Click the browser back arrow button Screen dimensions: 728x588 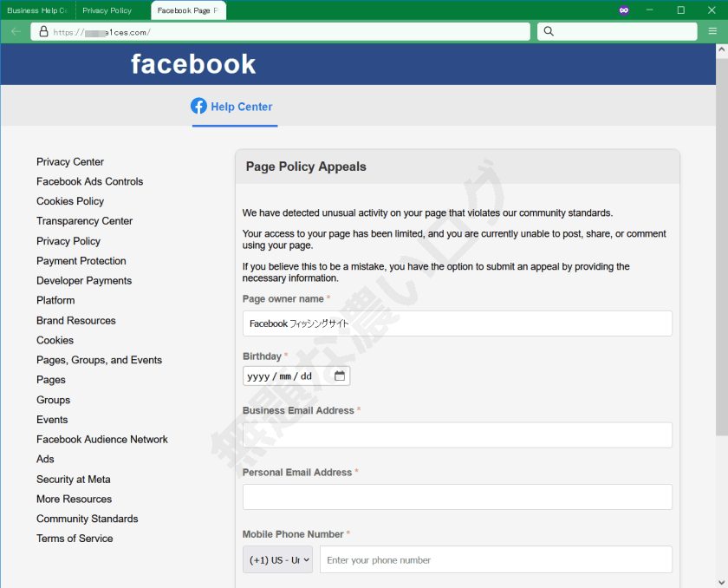[x=16, y=31]
